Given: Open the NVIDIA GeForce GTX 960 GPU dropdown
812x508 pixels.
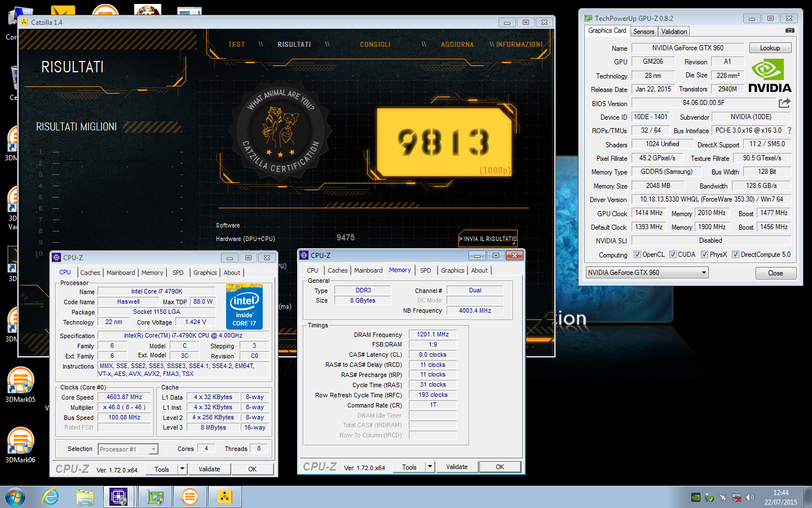Looking at the screenshot, I should pyautogui.click(x=647, y=273).
